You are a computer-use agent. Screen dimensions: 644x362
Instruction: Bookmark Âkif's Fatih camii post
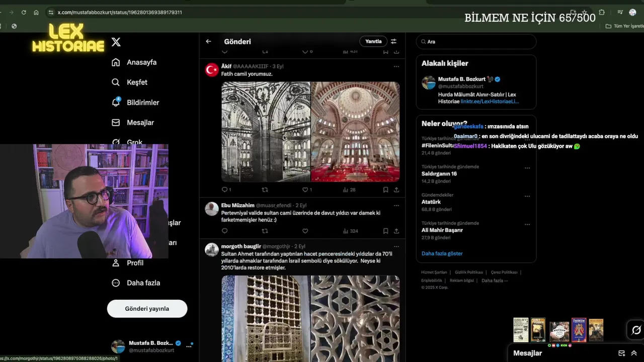385,190
